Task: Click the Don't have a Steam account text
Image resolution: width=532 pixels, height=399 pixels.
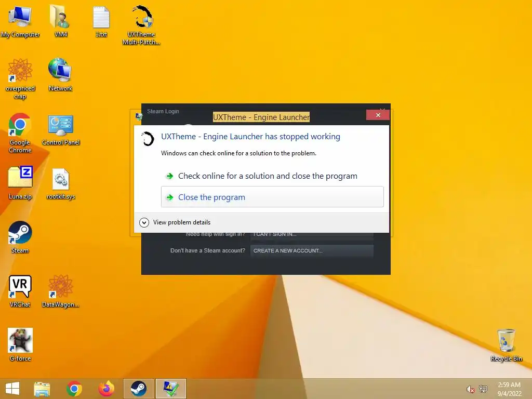Action: [208, 251]
